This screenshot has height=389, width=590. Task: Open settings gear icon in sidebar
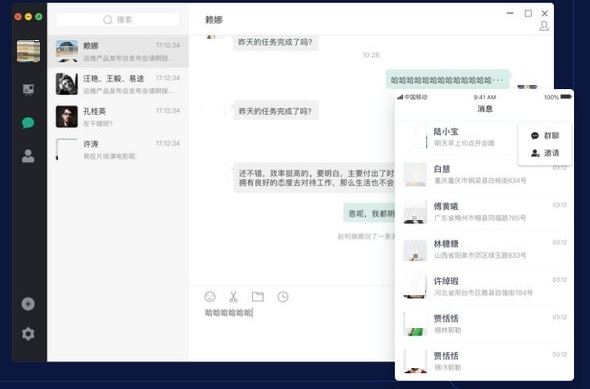pyautogui.click(x=28, y=334)
